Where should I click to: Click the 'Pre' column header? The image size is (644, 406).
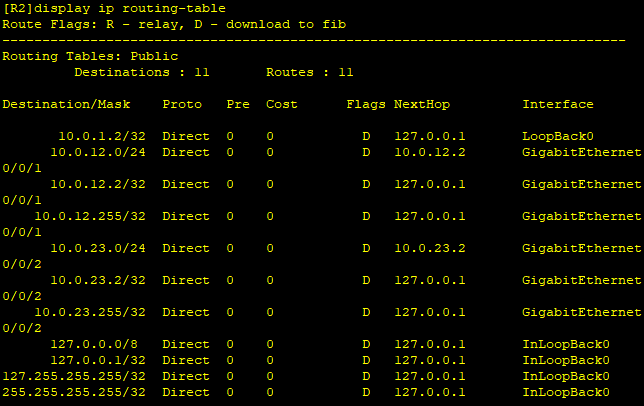tap(238, 104)
